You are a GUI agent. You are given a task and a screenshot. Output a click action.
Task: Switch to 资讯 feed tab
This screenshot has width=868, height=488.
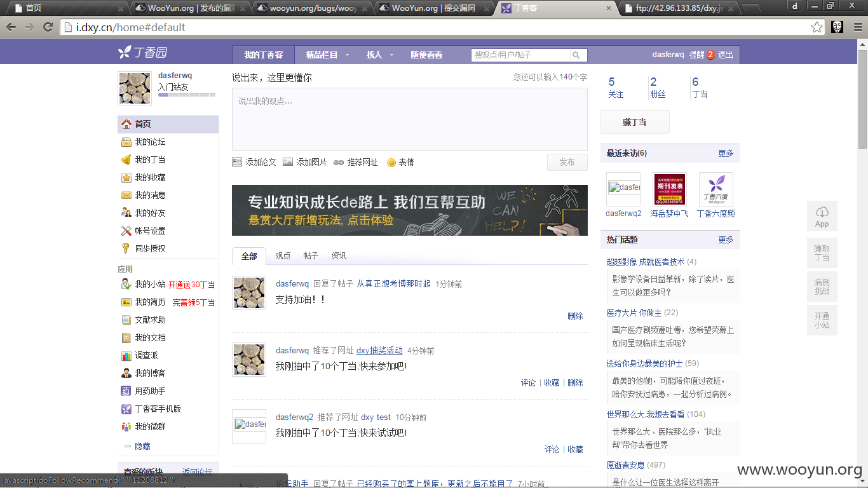[x=339, y=255]
